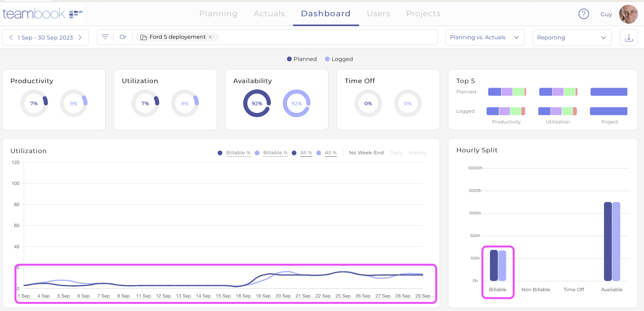Screen dimensions: 644x311
Task: Click the teambook logo
Action: point(42,14)
